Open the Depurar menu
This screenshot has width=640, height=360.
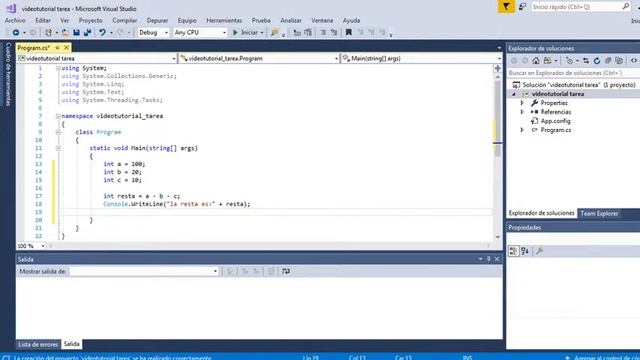(157, 20)
